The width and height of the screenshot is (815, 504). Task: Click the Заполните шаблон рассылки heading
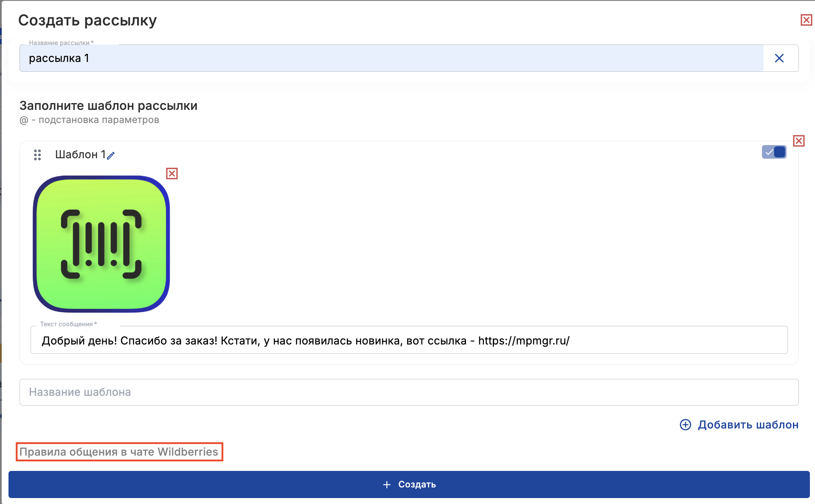pos(108,106)
